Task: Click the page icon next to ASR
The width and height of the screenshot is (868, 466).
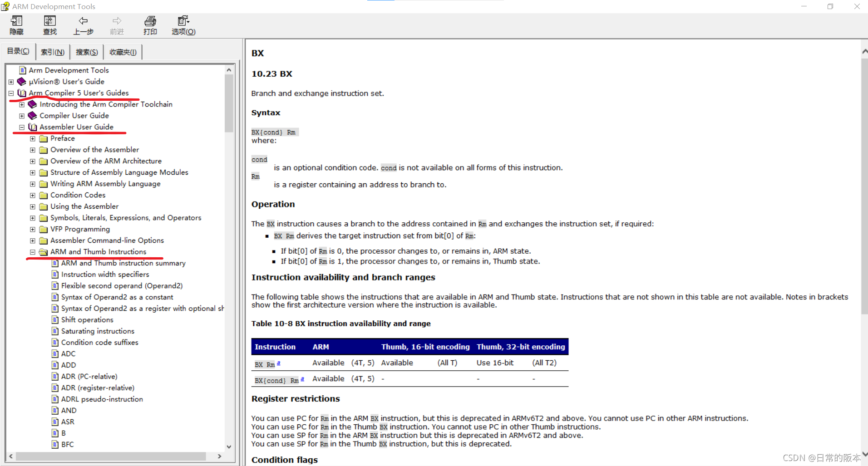Action: (x=55, y=422)
